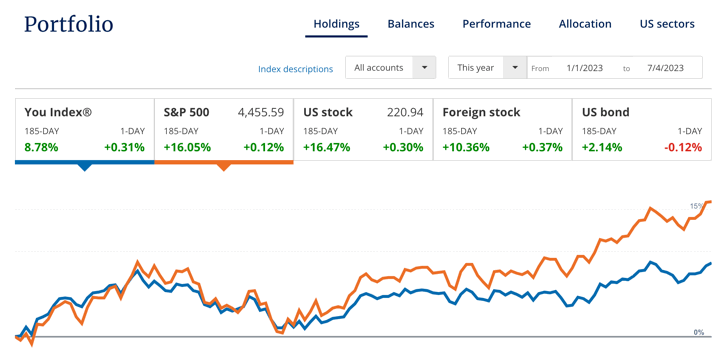
Task: Toggle the You Index chart series card
Action: point(84,130)
